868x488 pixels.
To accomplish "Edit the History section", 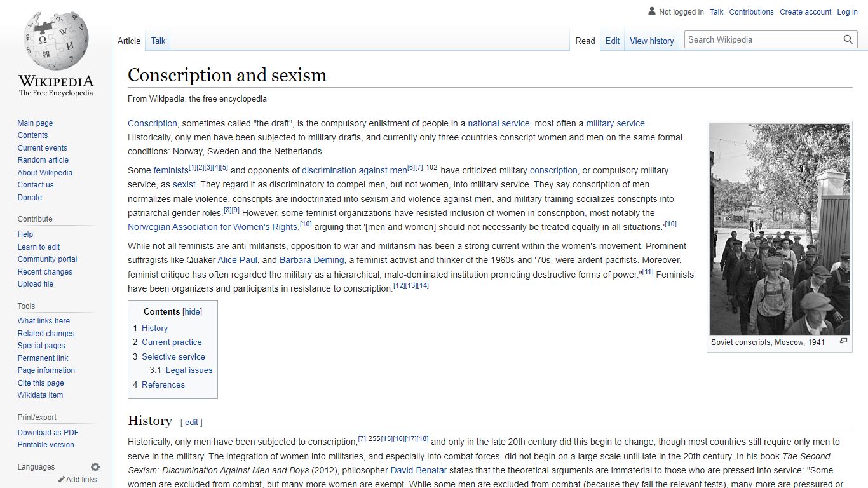I will 192,422.
